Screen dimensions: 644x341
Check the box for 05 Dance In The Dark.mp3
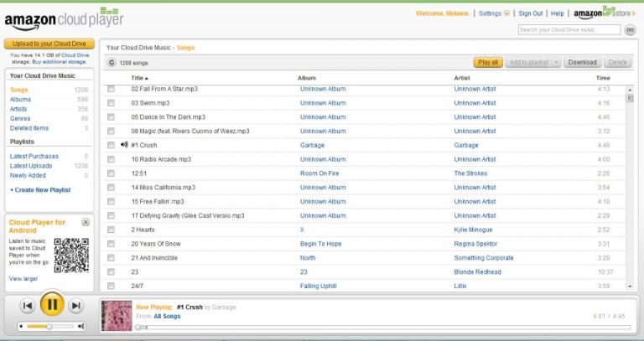(x=111, y=117)
